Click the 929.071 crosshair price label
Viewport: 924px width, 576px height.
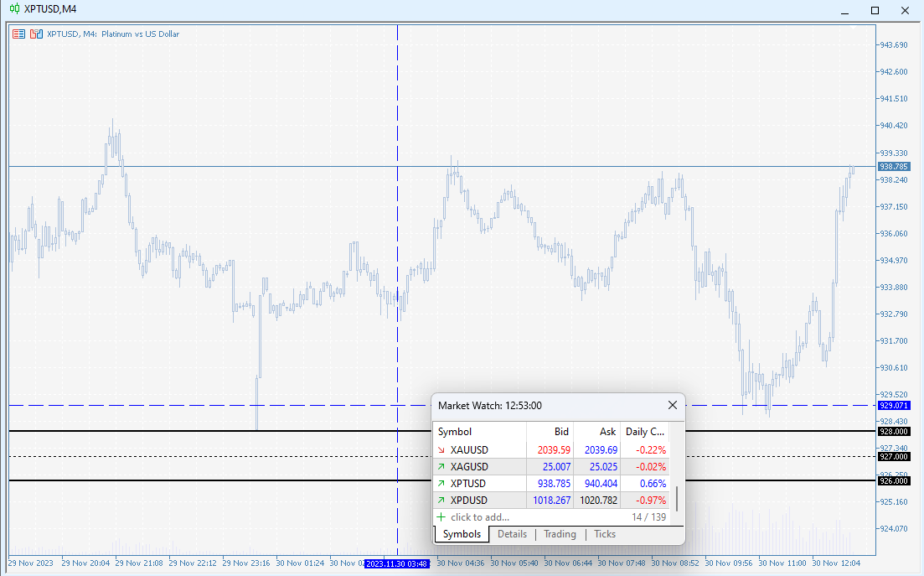click(894, 406)
